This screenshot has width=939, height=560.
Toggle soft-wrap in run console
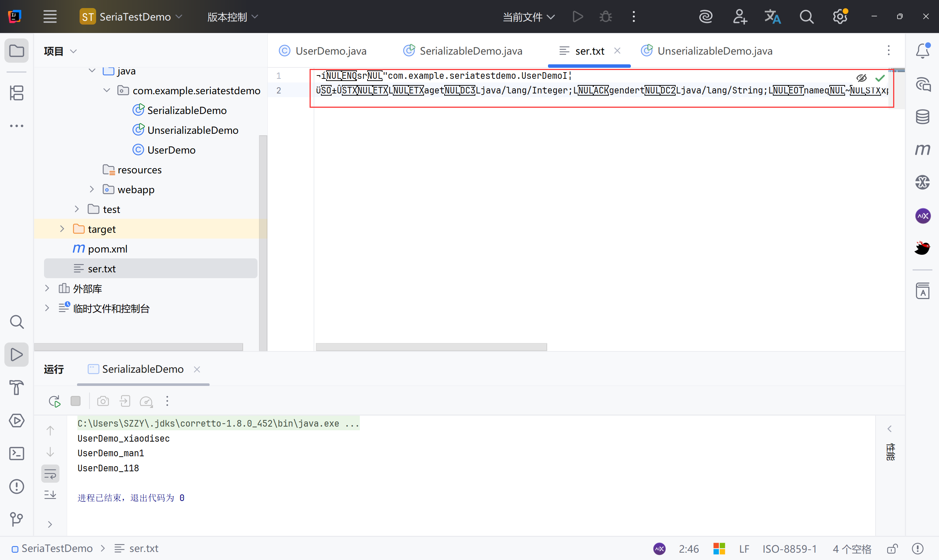point(50,473)
